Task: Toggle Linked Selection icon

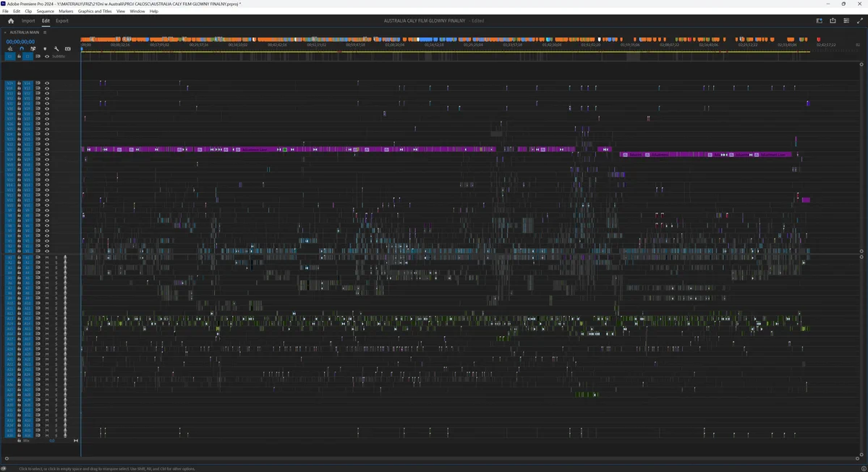Action: pos(33,49)
